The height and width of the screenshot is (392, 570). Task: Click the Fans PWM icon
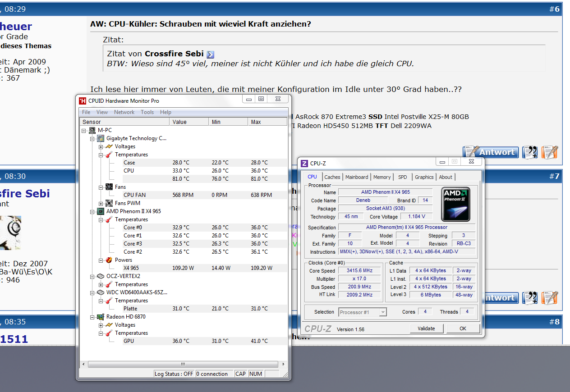[x=109, y=203]
